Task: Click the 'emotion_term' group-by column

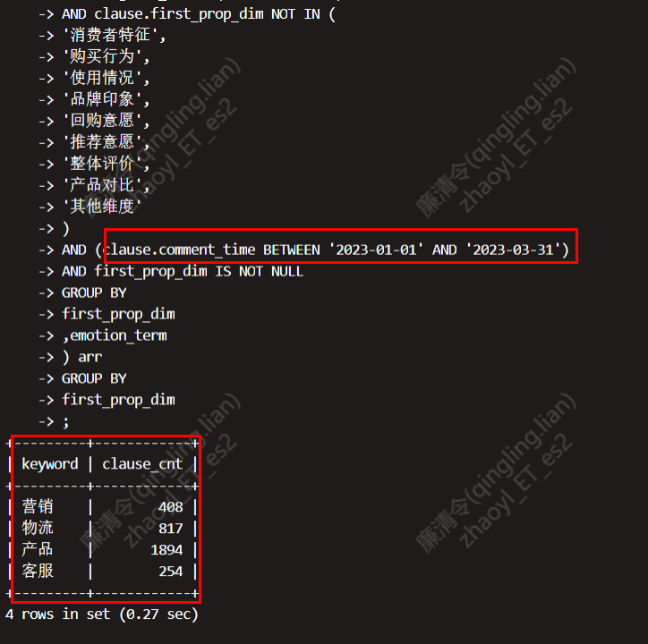Action: click(x=118, y=335)
